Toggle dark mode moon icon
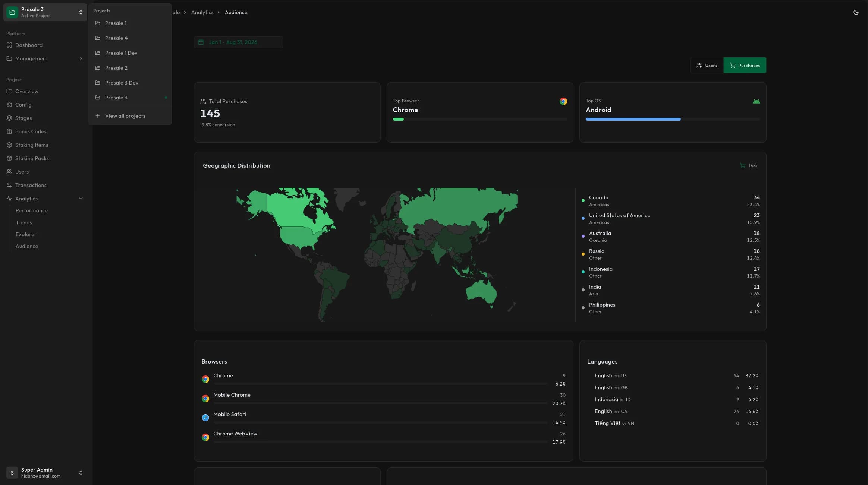The height and width of the screenshot is (485, 868). pyautogui.click(x=856, y=12)
